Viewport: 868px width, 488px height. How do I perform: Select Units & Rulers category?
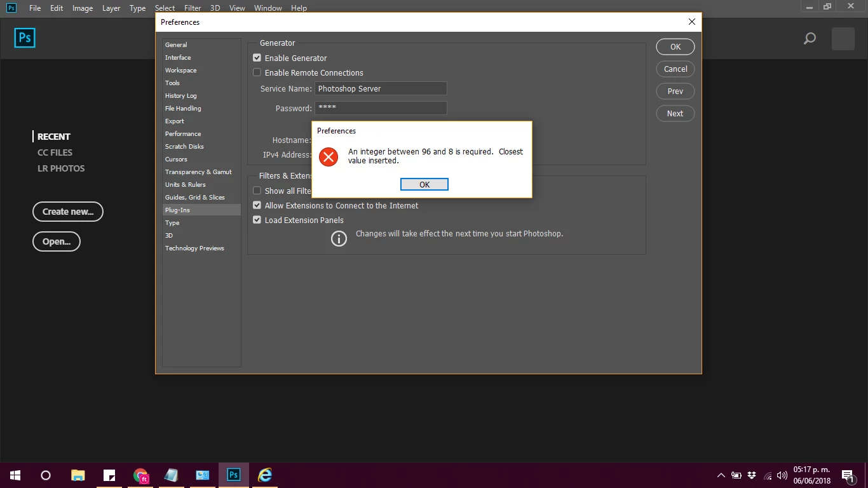tap(201, 184)
